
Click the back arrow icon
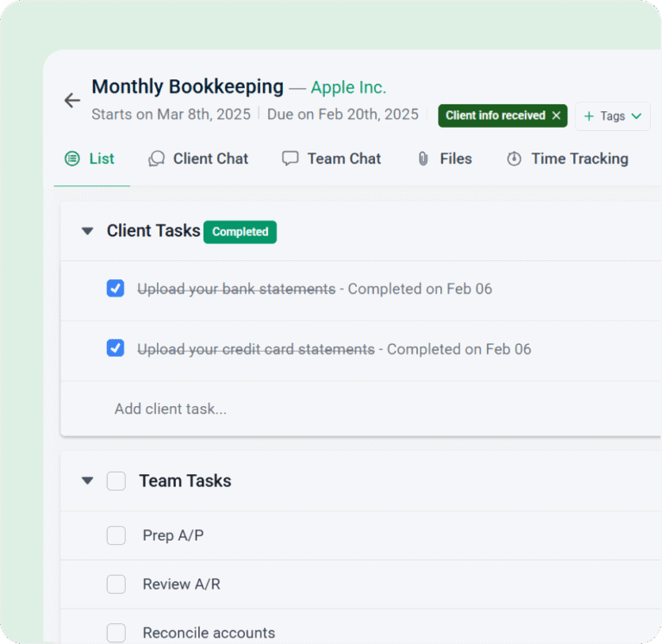(x=72, y=101)
